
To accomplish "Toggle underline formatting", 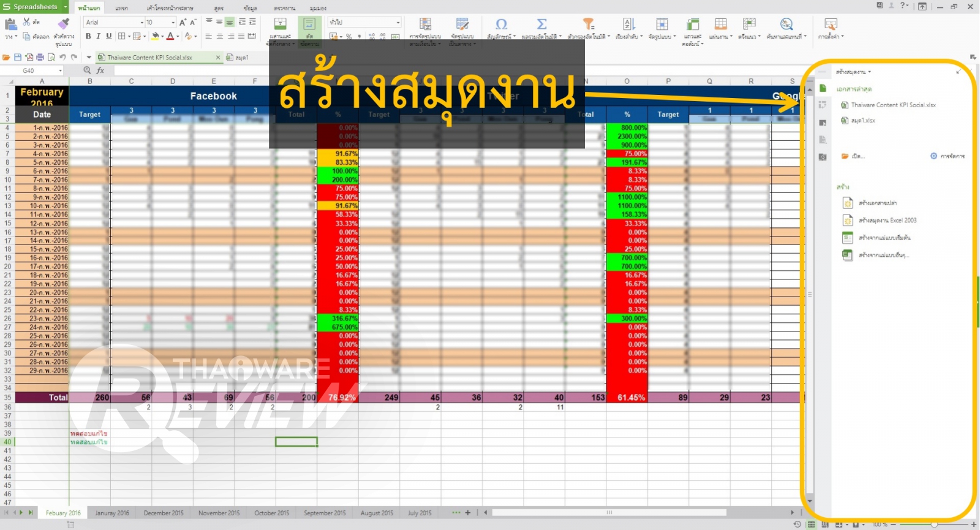I will [108, 36].
